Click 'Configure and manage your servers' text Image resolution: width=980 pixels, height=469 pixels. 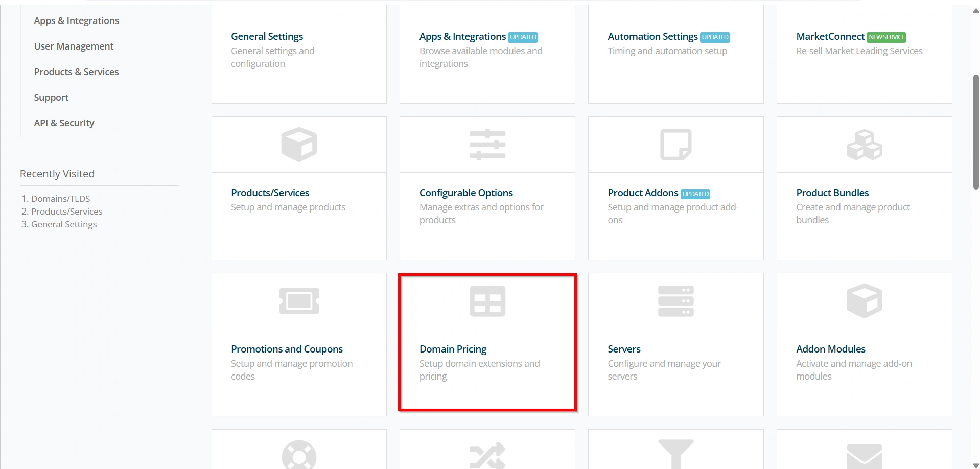tap(664, 370)
